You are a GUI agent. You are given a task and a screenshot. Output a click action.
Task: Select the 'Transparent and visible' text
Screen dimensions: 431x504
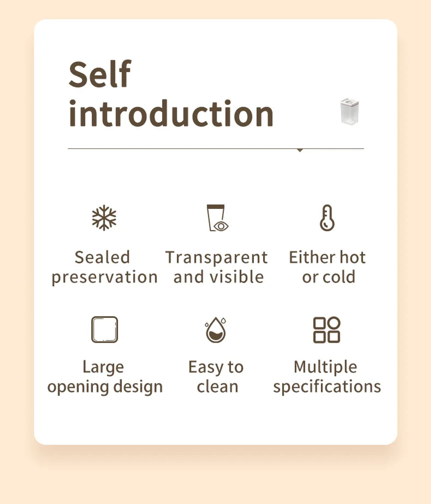click(x=217, y=267)
